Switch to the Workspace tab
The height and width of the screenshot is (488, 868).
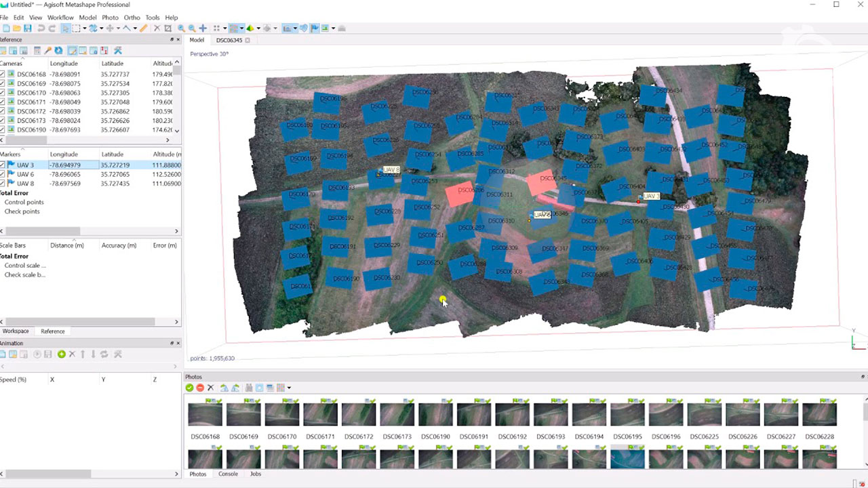click(16, 331)
